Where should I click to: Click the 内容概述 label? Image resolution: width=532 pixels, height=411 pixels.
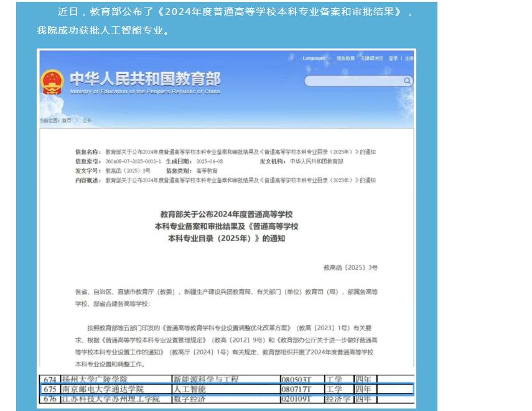88,180
